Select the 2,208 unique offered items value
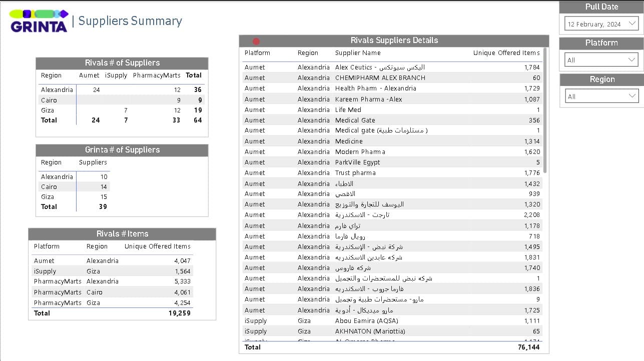This screenshot has height=361, width=644. [532, 215]
